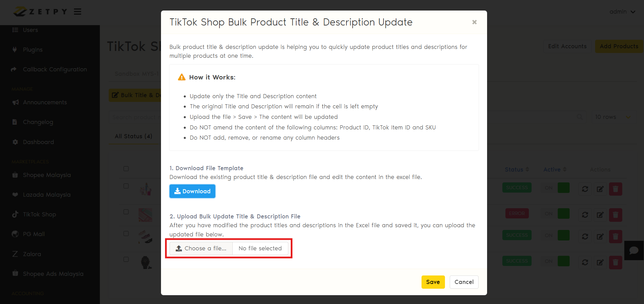644x304 pixels.
Task: Click the sync icon in the first product row
Action: (x=585, y=189)
